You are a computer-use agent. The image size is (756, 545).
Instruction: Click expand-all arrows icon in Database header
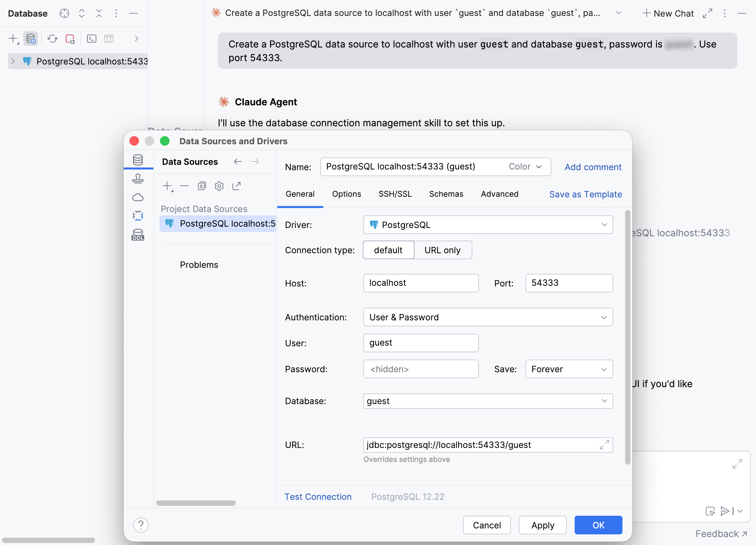point(82,13)
